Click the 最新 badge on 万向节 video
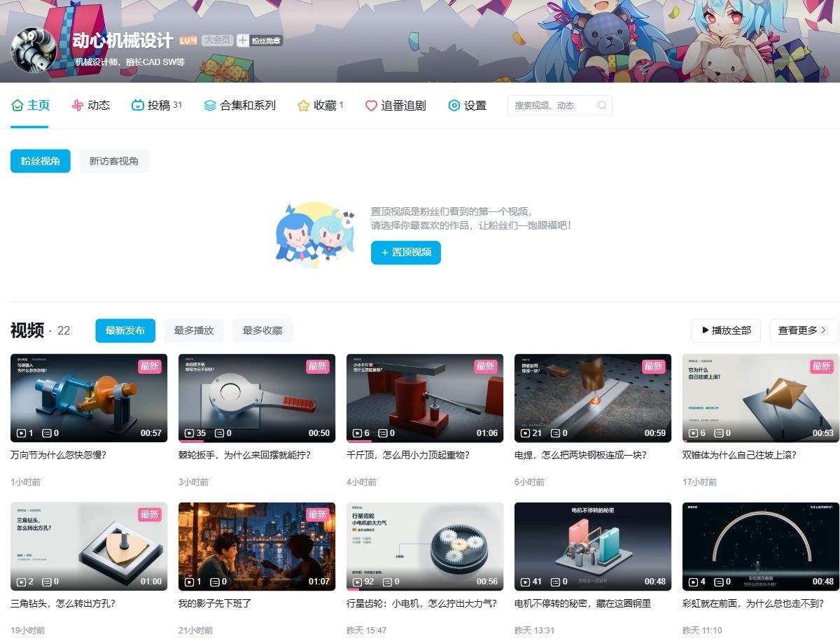This screenshot has height=639, width=840. [x=150, y=366]
